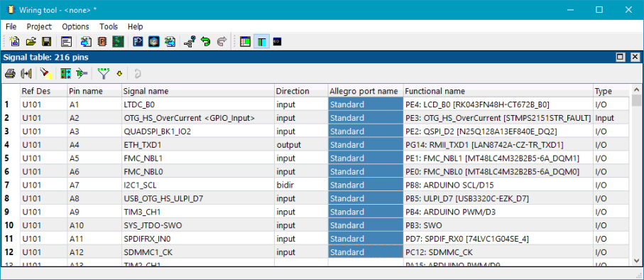
Task: Click the orange chip package icon
Action: [x=102, y=41]
